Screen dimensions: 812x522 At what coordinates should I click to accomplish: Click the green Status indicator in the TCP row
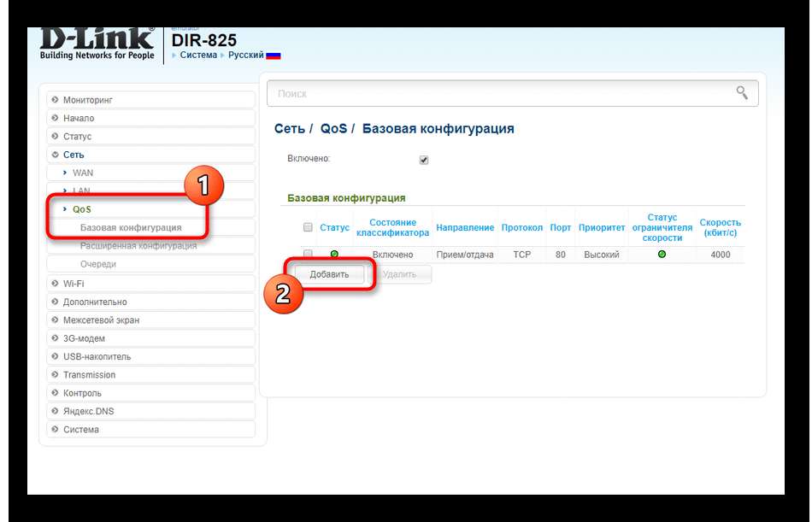click(334, 255)
